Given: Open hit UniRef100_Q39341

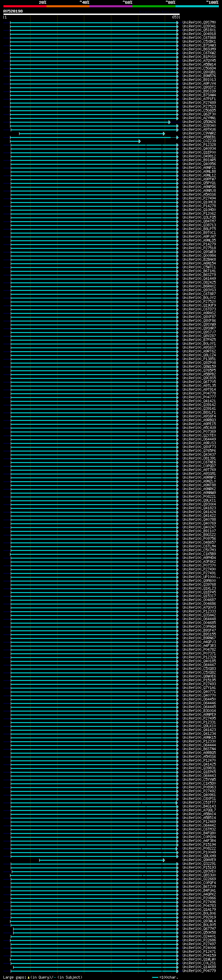Looking at the screenshot, I should (x=199, y=26).
